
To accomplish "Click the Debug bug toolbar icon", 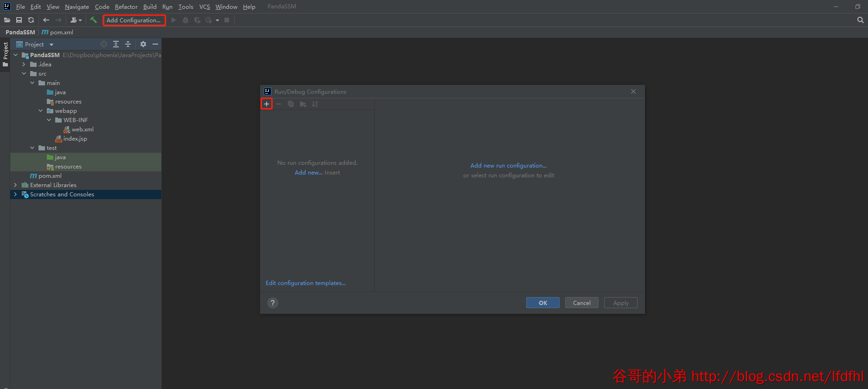I will [185, 20].
